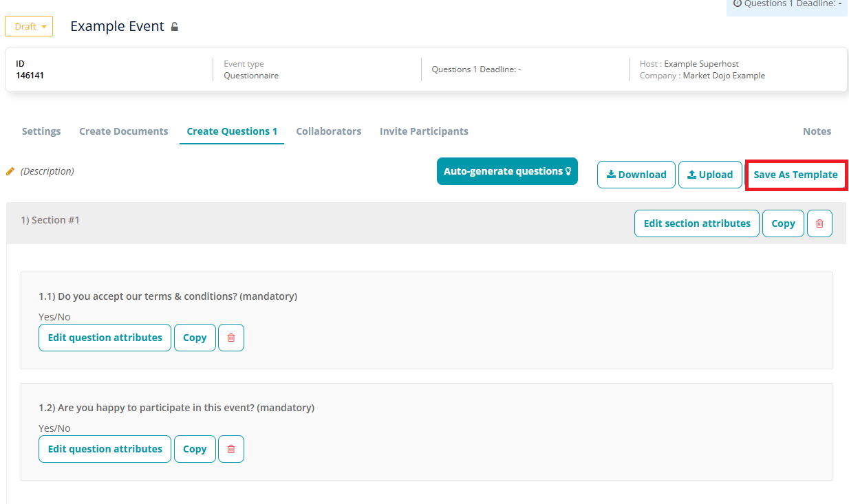Click the terms & conditions question text
The width and height of the screenshot is (849, 504).
click(168, 296)
